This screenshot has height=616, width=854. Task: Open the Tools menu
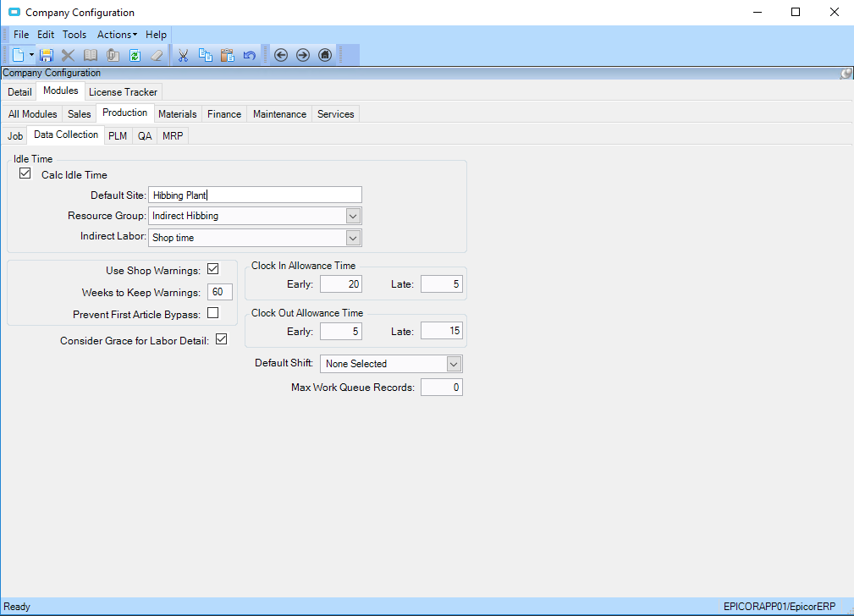tap(74, 35)
